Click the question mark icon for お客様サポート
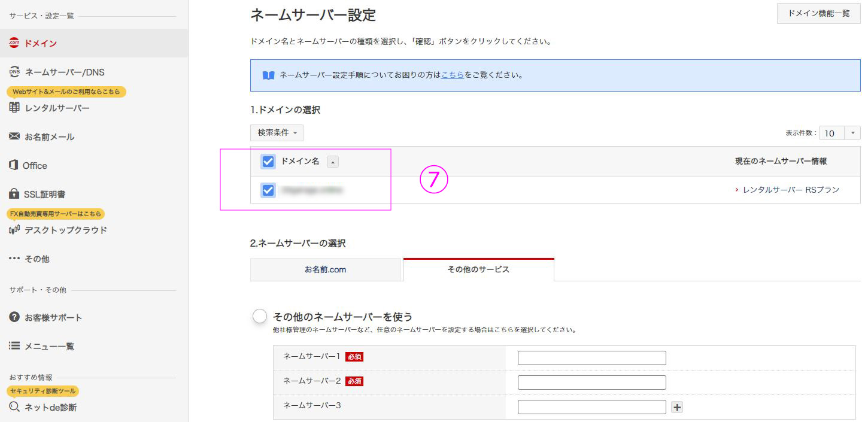 [14, 317]
